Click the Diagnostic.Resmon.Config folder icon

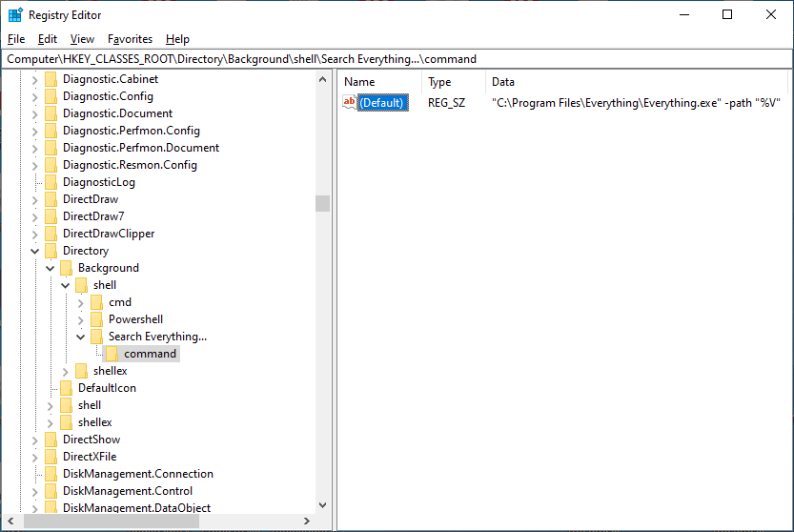[51, 165]
